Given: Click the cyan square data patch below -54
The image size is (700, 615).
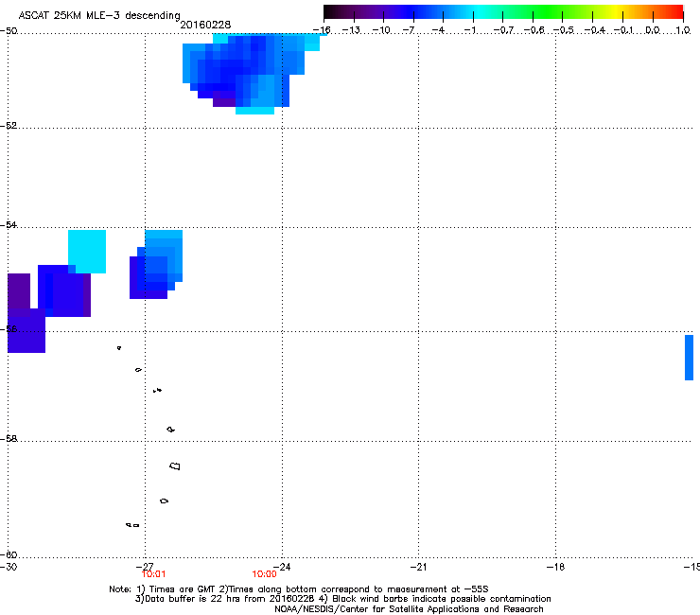Looking at the screenshot, I should point(87,252).
